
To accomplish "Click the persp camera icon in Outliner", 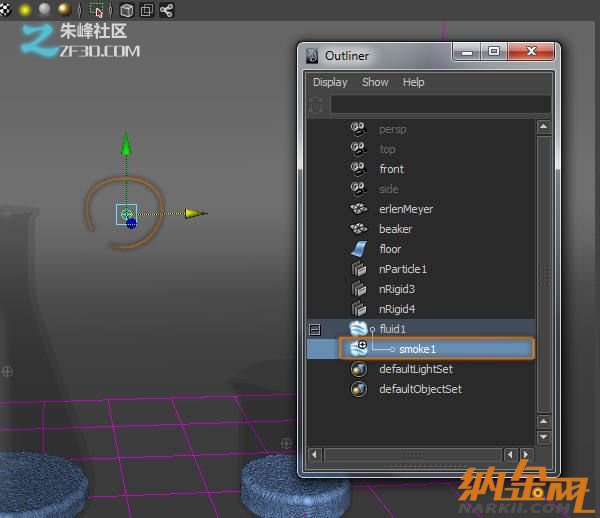I will click(x=359, y=129).
